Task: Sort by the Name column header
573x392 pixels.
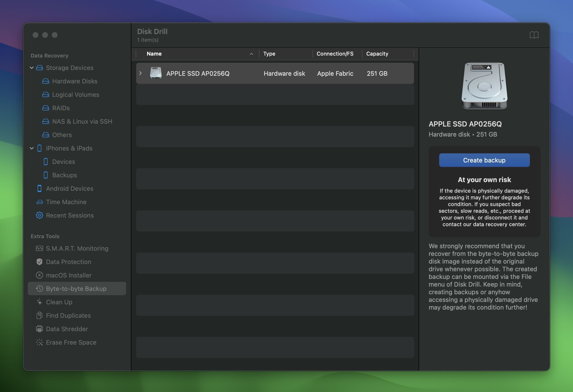Action: pyautogui.click(x=154, y=54)
